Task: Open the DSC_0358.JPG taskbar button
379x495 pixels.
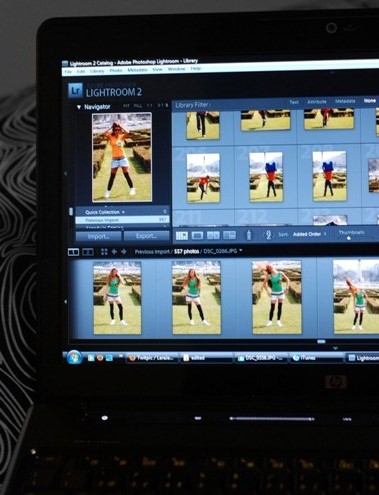Action: pyautogui.click(x=261, y=358)
